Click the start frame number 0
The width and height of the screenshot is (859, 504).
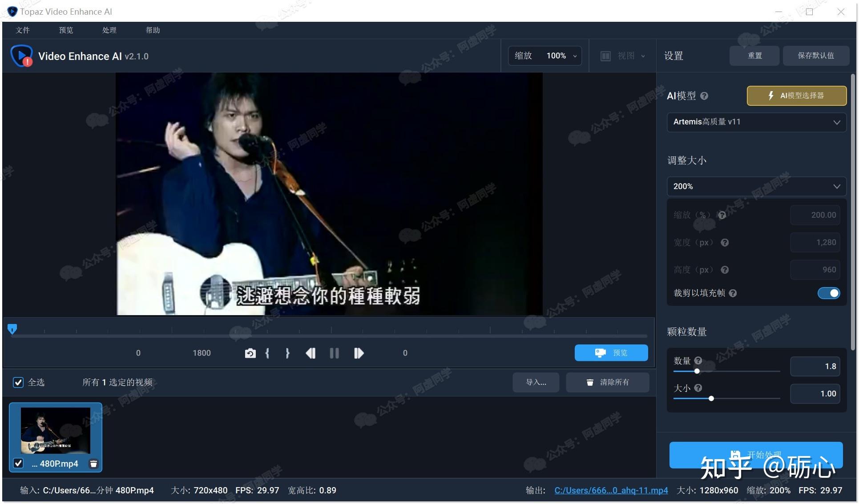pyautogui.click(x=138, y=353)
